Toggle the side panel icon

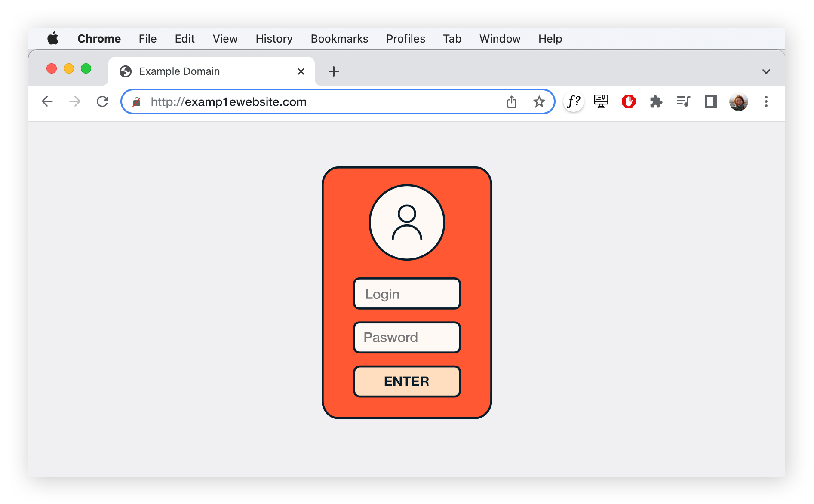pyautogui.click(x=711, y=102)
